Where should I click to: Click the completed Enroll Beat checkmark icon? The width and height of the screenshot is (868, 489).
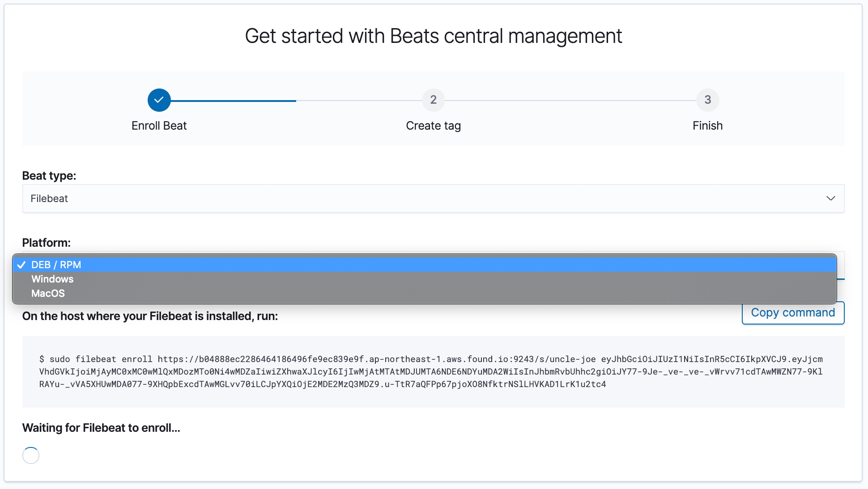pyautogui.click(x=159, y=100)
